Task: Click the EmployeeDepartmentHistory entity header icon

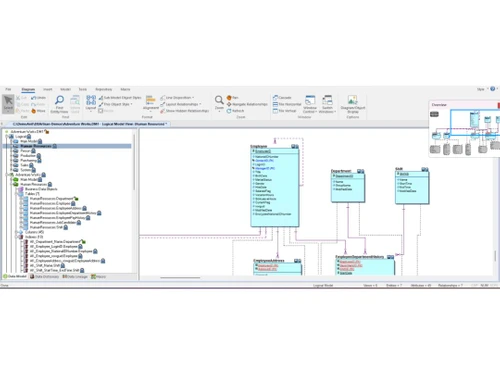Action: pos(391,257)
